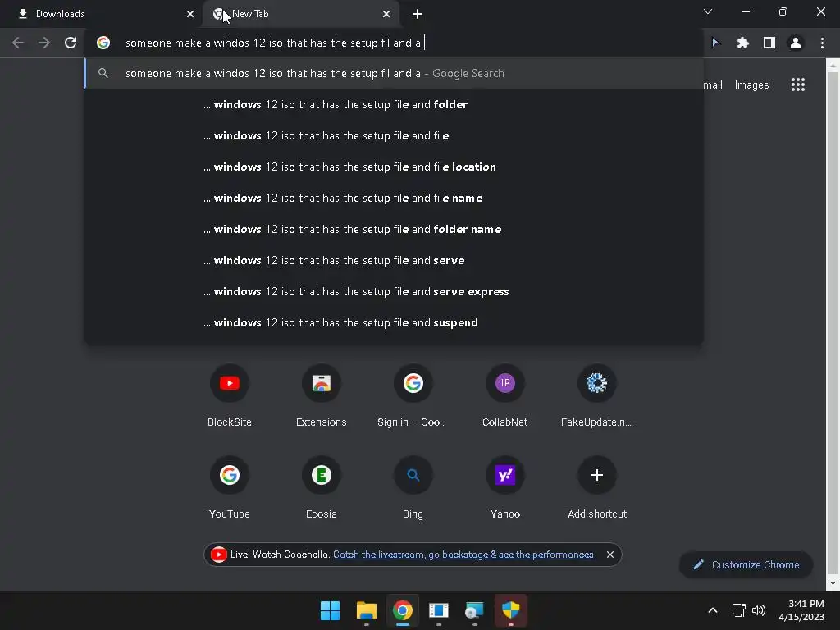Dismiss the Coachella promo banner
Screen dimensions: 840x630
tap(609, 555)
